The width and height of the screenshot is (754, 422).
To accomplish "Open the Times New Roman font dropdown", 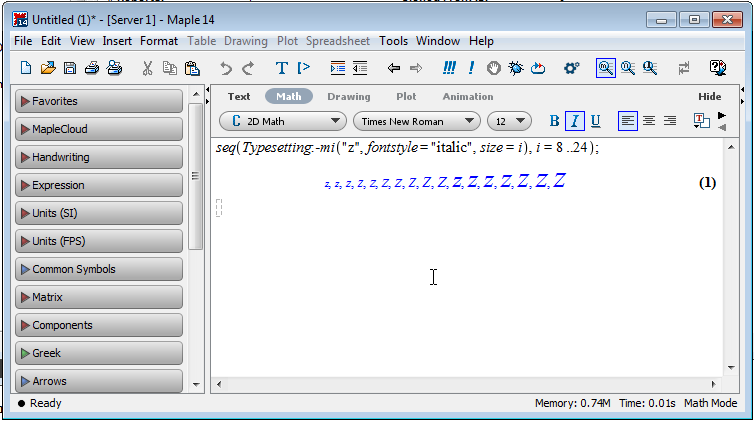I will [x=415, y=121].
